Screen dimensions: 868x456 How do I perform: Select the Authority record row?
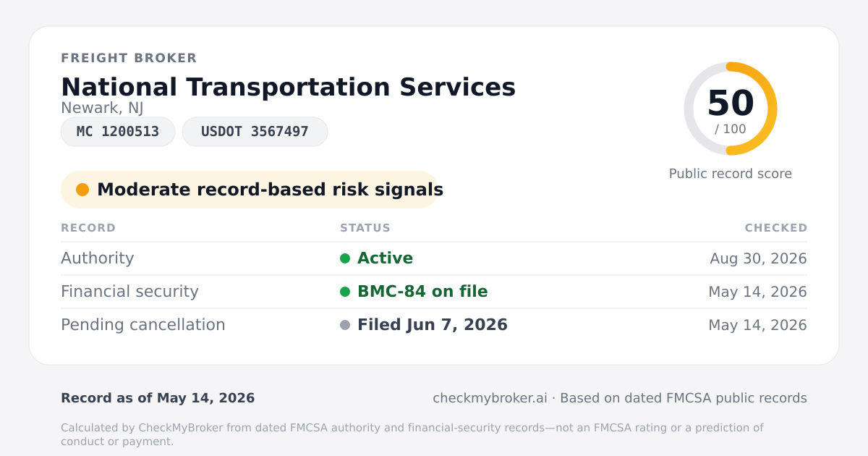[434, 258]
